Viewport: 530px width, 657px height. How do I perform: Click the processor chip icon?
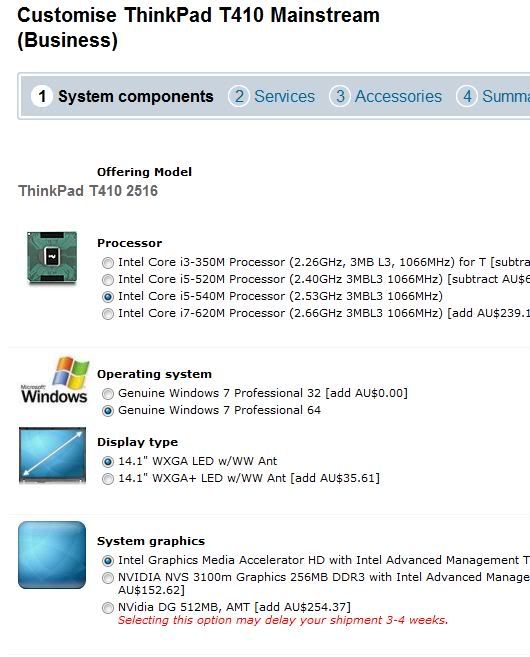click(52, 257)
